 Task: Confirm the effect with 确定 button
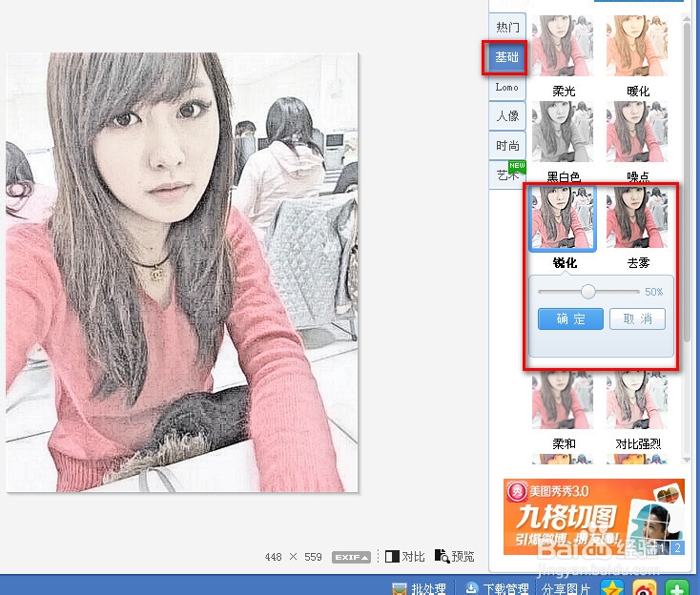[x=570, y=318]
